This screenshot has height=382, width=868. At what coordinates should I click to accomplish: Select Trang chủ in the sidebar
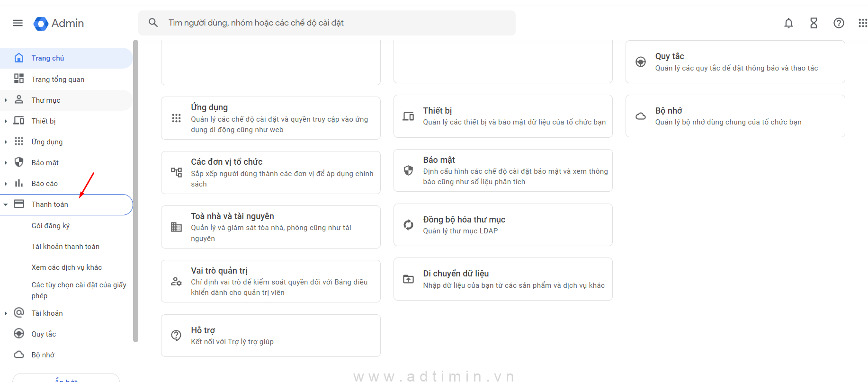pyautogui.click(x=66, y=58)
